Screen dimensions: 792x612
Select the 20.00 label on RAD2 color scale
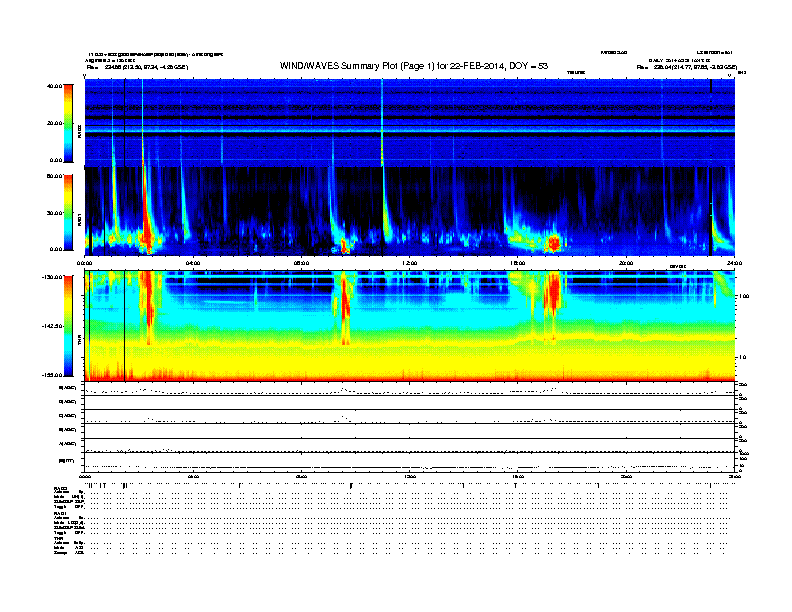(x=54, y=123)
